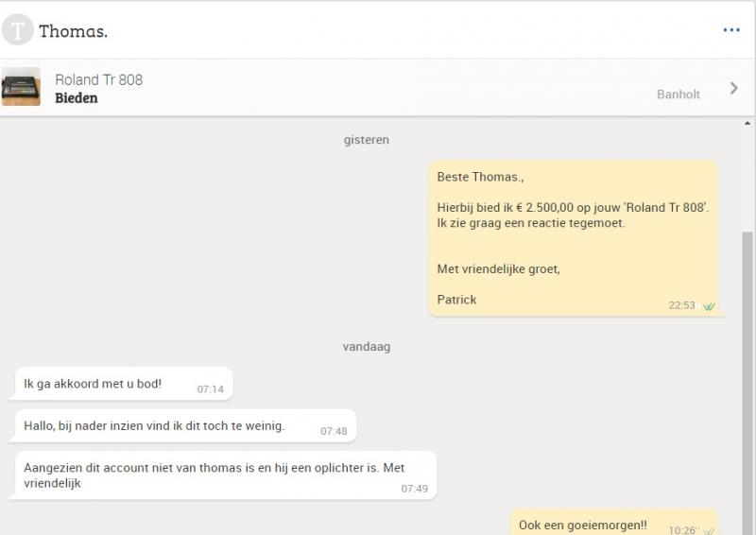Click the 07:14 timestamp
Screen dimensions: 756x535
click(210, 389)
